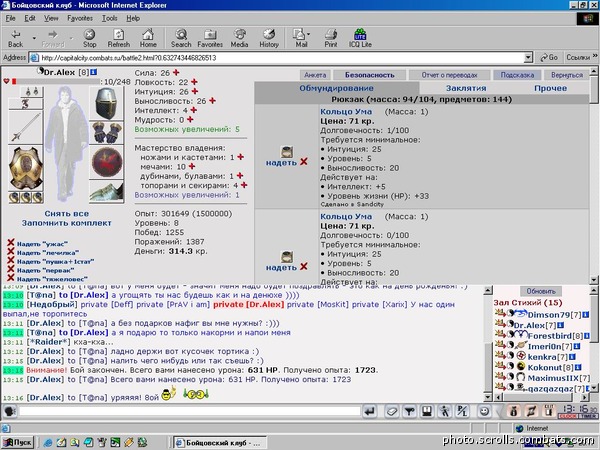The width and height of the screenshot is (600, 450).
Task: Switch to the Заклятия tab
Action: tap(466, 88)
